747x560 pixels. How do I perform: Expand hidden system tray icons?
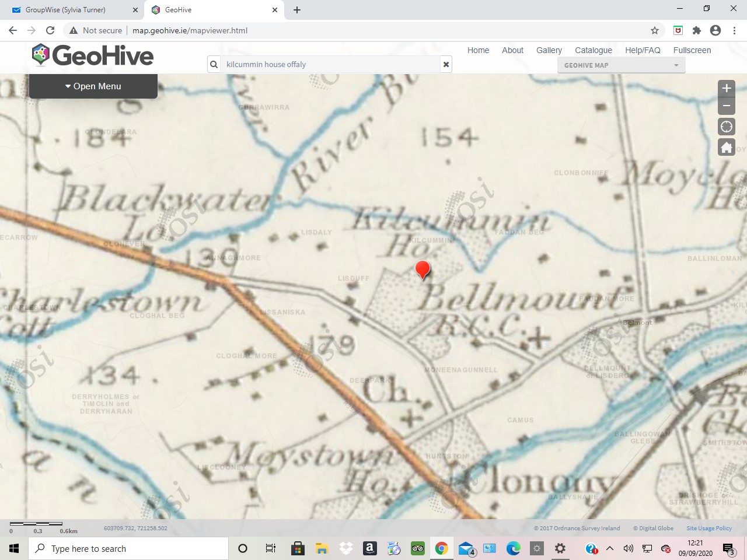[x=609, y=548]
